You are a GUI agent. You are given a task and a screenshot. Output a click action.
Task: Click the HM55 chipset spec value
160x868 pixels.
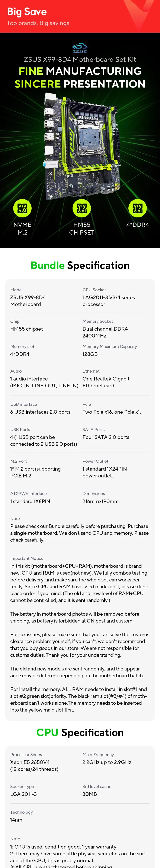pos(26,329)
